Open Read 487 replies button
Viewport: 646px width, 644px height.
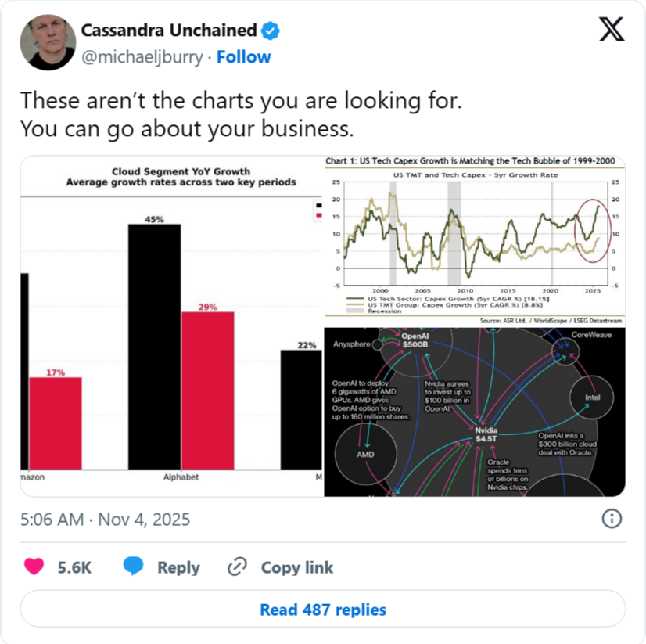coord(323,609)
